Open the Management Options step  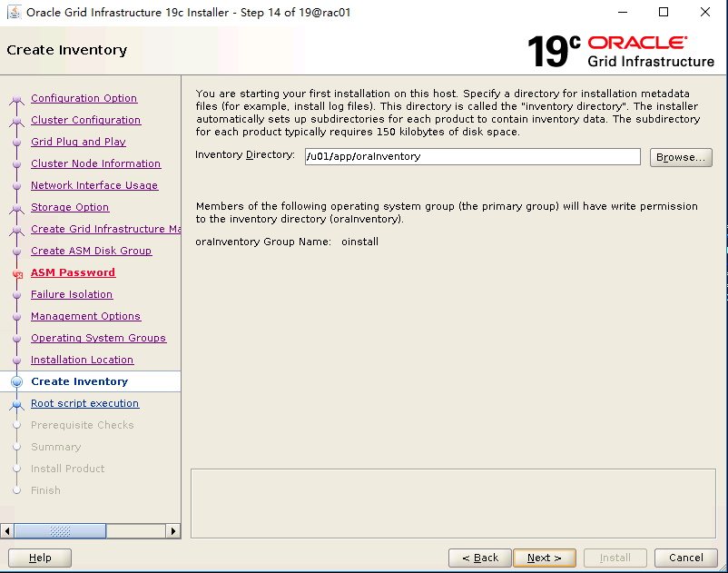(86, 316)
